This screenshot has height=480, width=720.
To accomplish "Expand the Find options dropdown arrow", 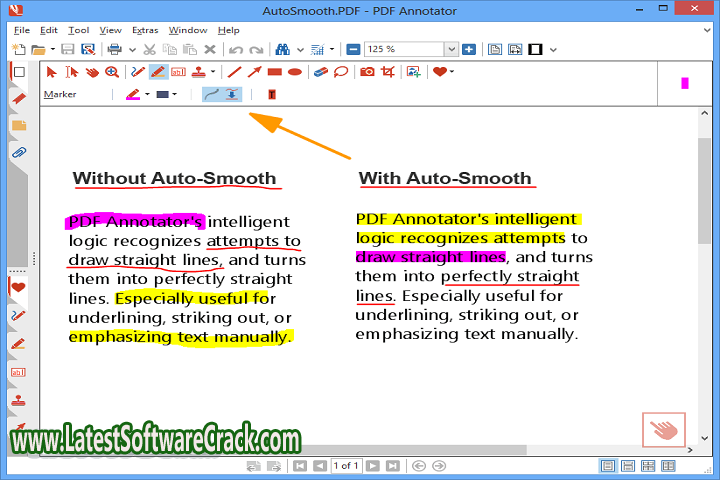I will pos(300,49).
